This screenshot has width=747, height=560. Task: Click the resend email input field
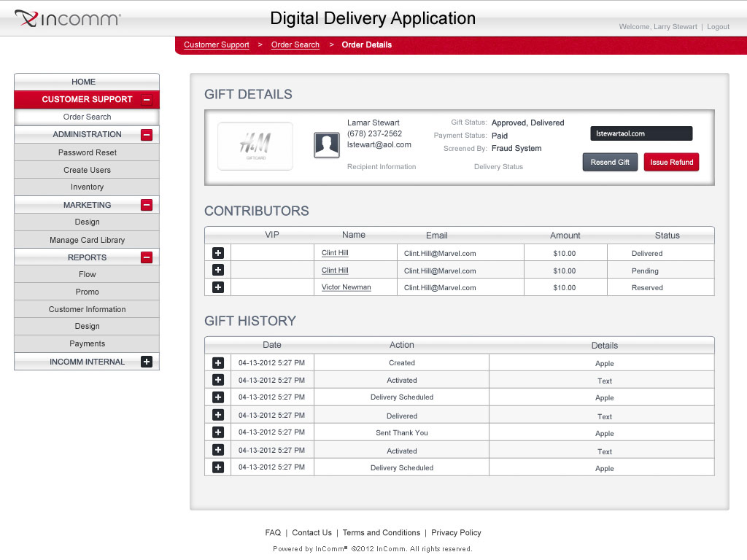coord(641,133)
